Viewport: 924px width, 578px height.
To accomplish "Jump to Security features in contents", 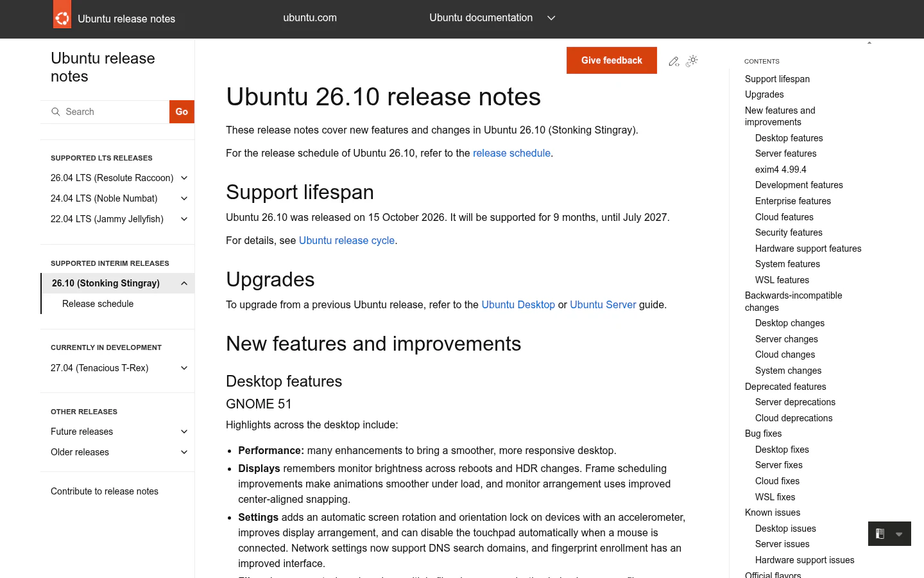I will point(789,232).
